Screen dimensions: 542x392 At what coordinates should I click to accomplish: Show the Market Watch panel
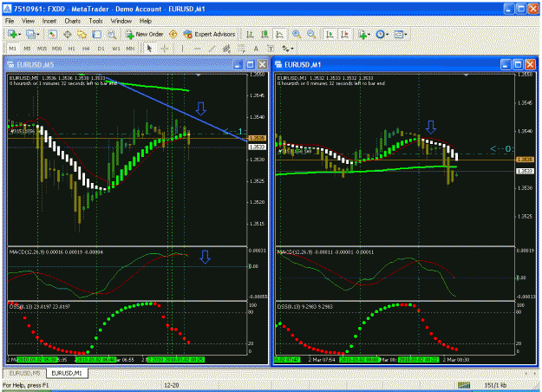(53, 34)
